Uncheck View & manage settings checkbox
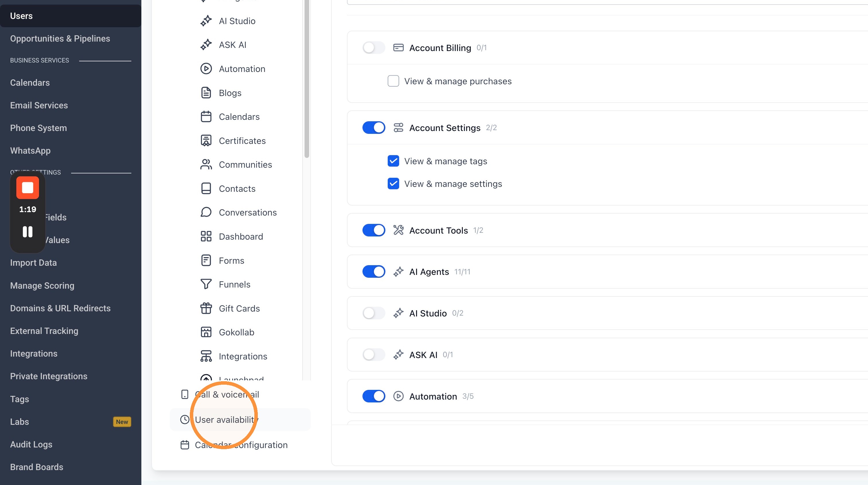868x485 pixels. click(393, 183)
